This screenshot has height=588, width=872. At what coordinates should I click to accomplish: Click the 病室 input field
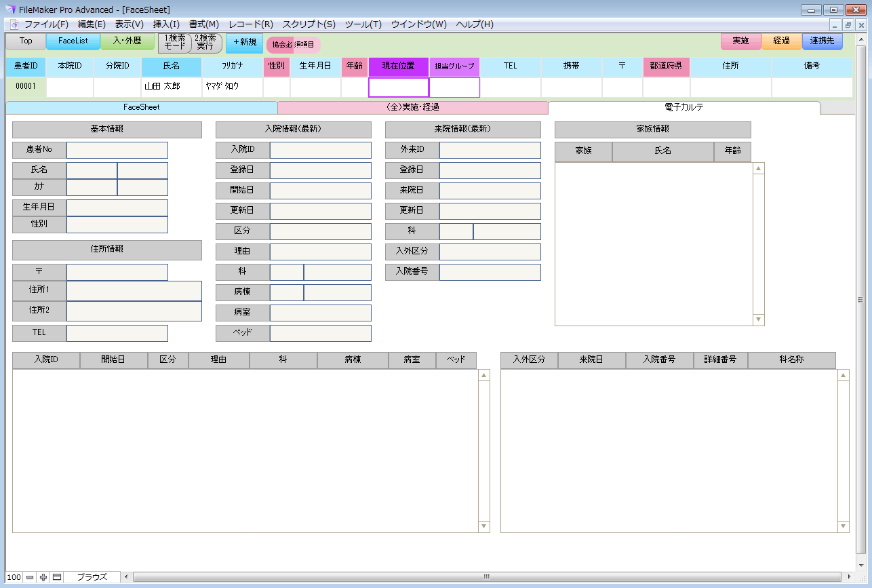click(x=321, y=313)
